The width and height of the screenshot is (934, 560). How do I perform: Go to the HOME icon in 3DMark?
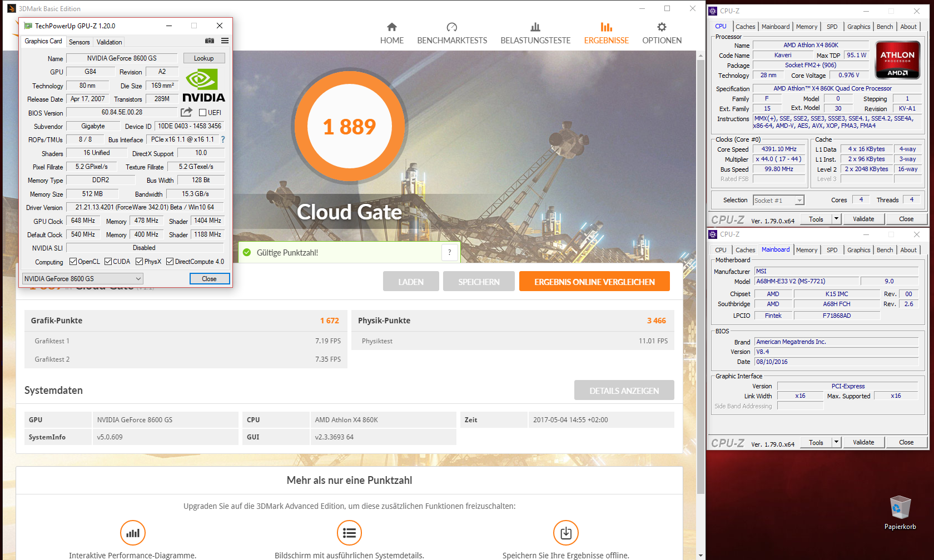coord(392,27)
